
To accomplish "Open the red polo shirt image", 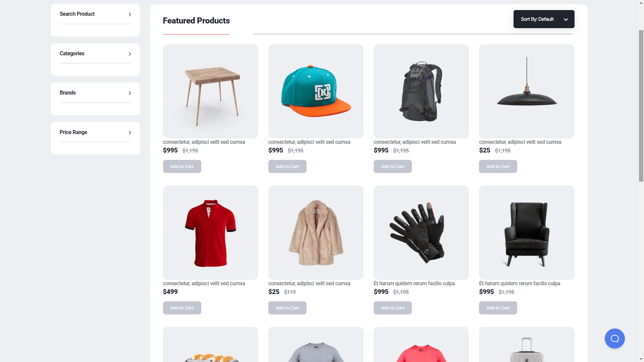I will [211, 233].
